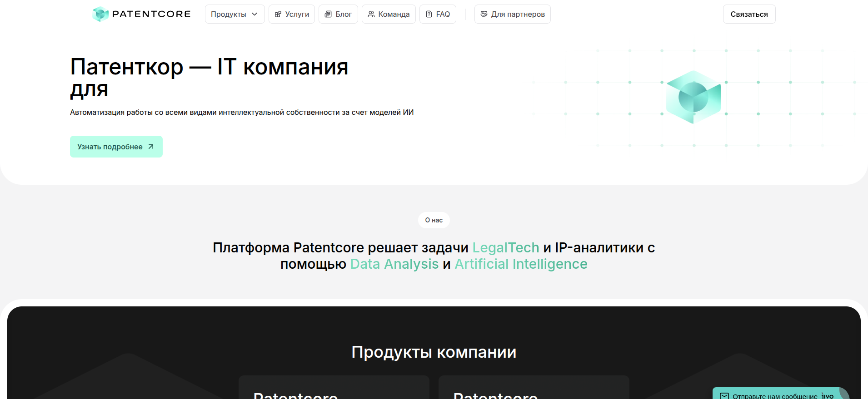This screenshot has height=399, width=868.
Task: Click the right Patentcore product card
Action: (534, 387)
